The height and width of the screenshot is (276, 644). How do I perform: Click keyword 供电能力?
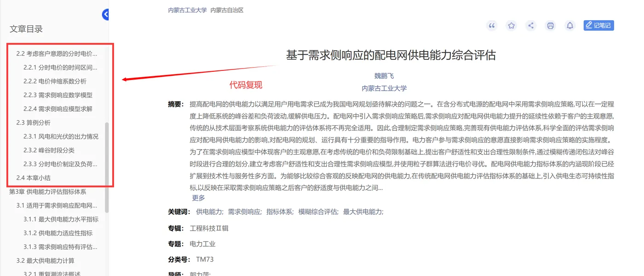tap(209, 212)
